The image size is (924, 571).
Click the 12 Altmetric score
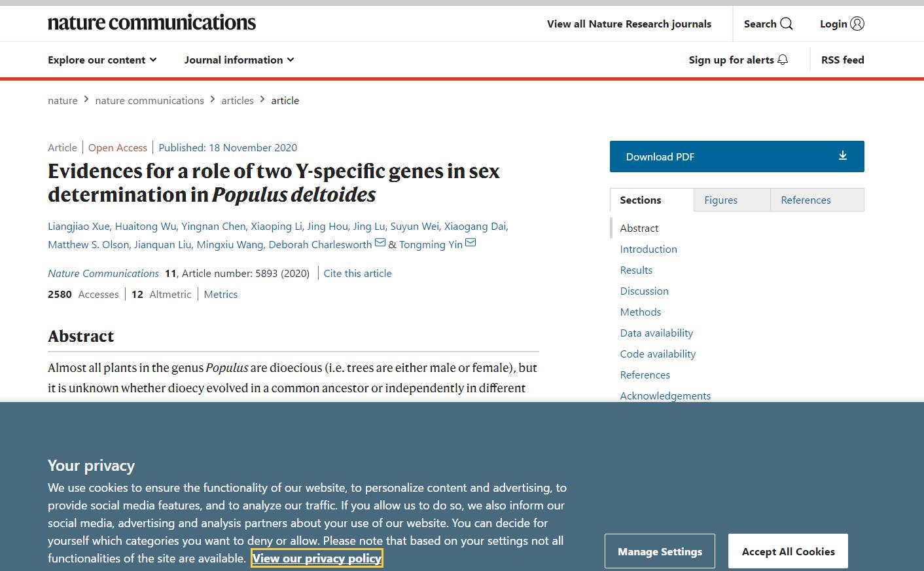pos(162,294)
